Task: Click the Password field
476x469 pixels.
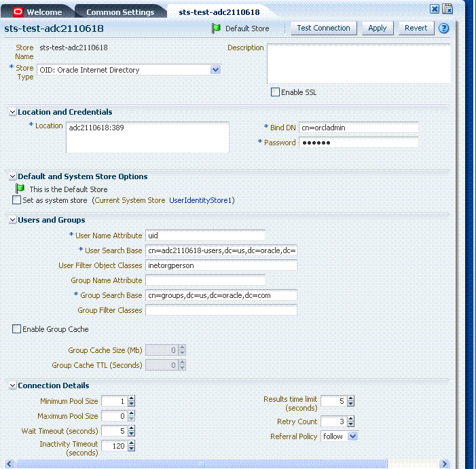Action: [x=359, y=143]
